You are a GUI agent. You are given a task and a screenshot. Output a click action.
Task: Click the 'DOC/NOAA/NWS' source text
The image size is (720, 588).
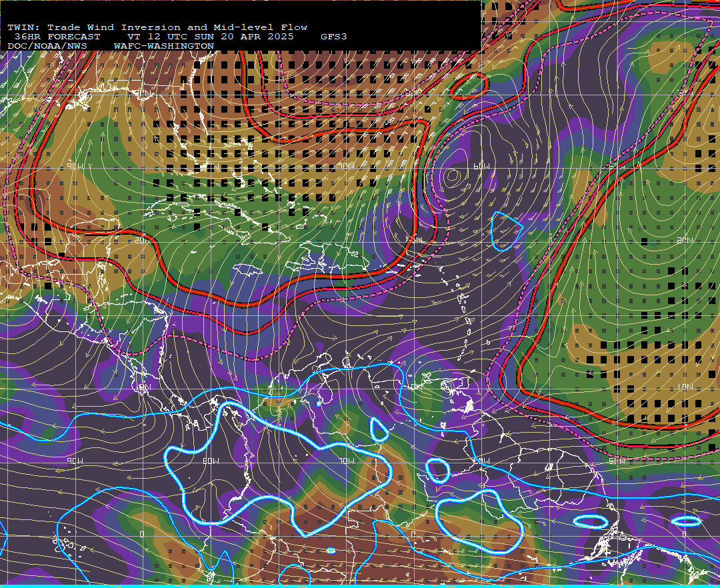47,47
